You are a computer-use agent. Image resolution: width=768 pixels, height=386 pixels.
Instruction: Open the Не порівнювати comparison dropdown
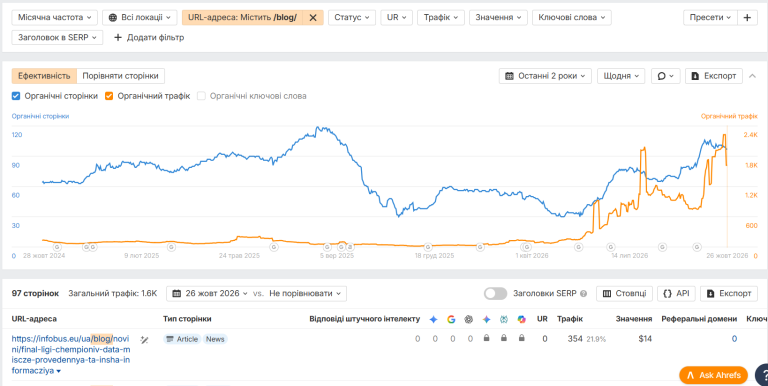pos(305,293)
